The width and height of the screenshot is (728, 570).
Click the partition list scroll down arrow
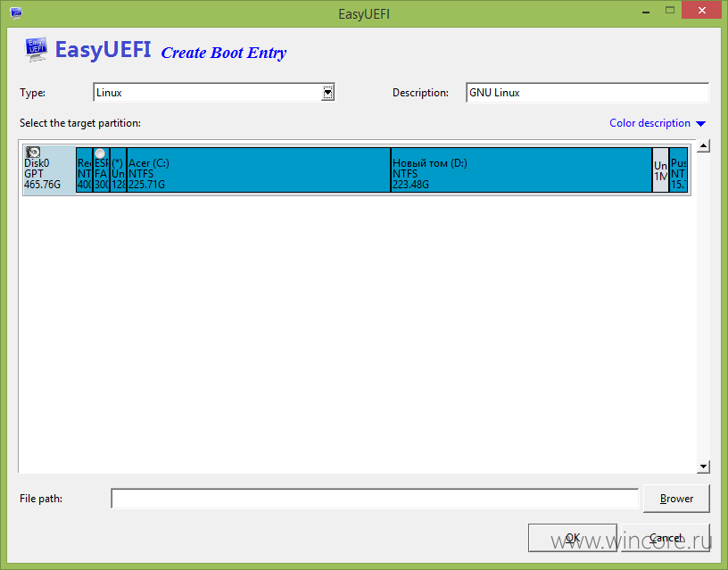tap(703, 467)
